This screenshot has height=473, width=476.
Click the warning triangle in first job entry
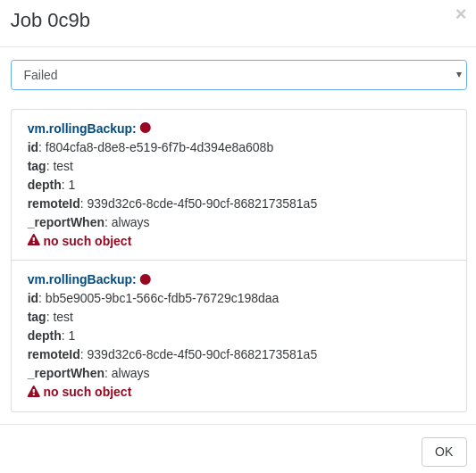pyautogui.click(x=34, y=240)
